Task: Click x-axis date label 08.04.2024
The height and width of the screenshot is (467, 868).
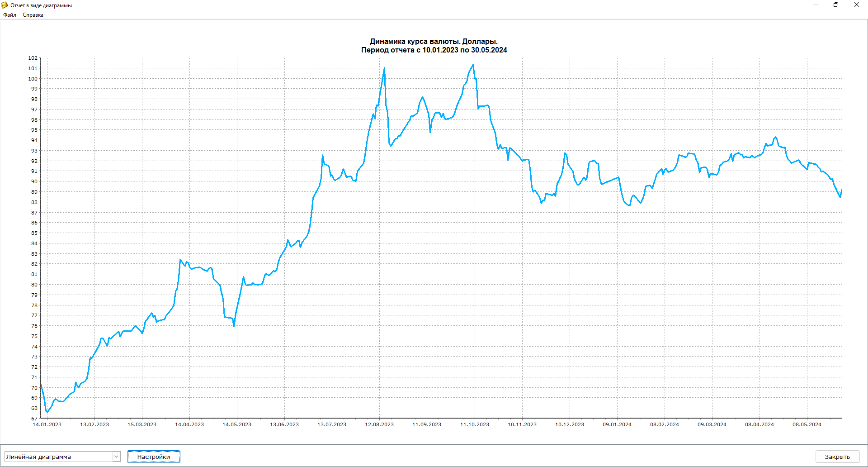Action: click(x=759, y=424)
